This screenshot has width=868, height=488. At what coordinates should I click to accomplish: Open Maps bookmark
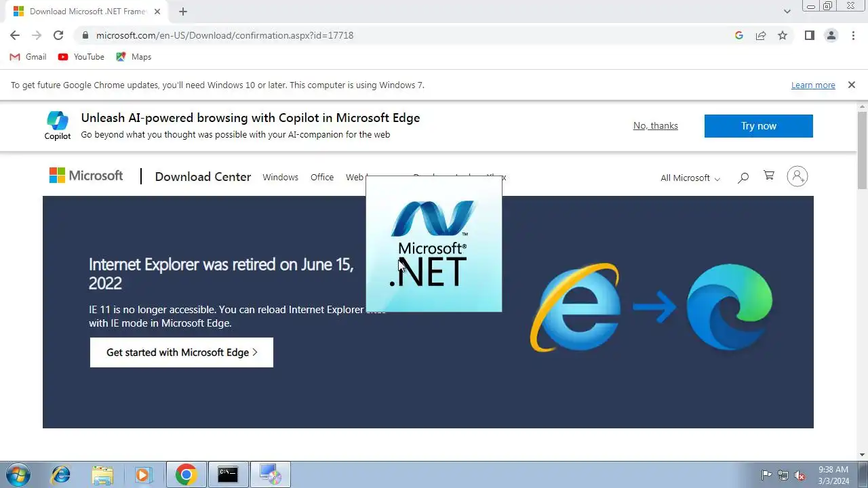pos(134,57)
